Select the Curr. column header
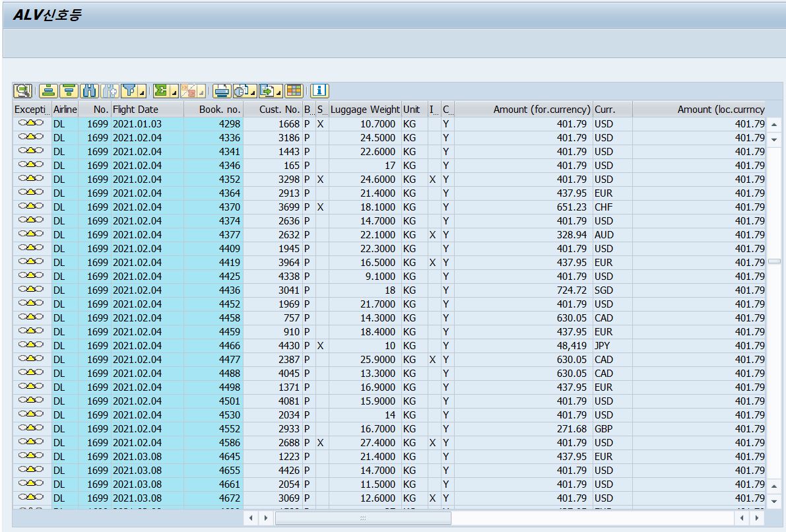The width and height of the screenshot is (786, 532). click(x=612, y=110)
